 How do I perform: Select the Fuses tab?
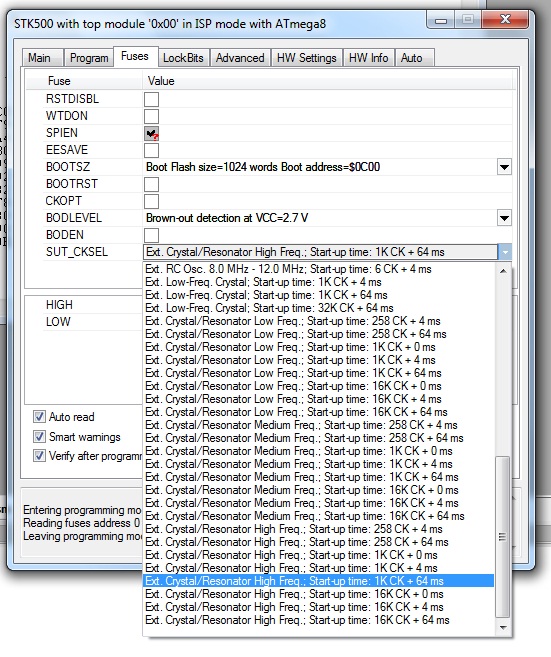click(135, 56)
